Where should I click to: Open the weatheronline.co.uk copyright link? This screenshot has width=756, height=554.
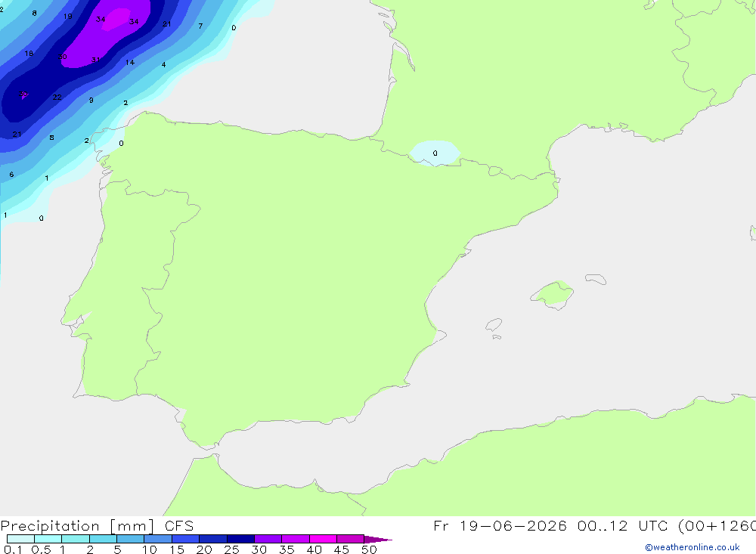click(692, 547)
